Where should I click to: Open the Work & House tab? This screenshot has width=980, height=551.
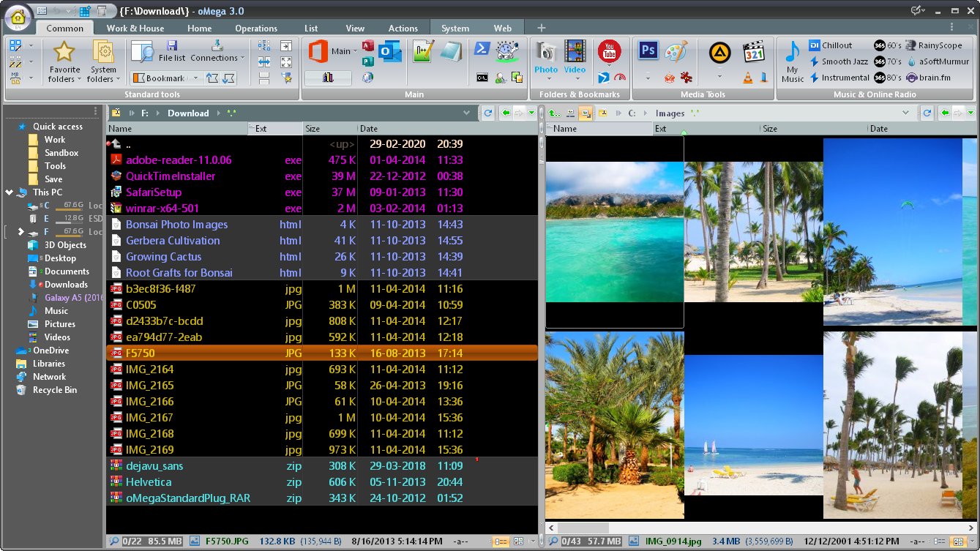pyautogui.click(x=135, y=29)
